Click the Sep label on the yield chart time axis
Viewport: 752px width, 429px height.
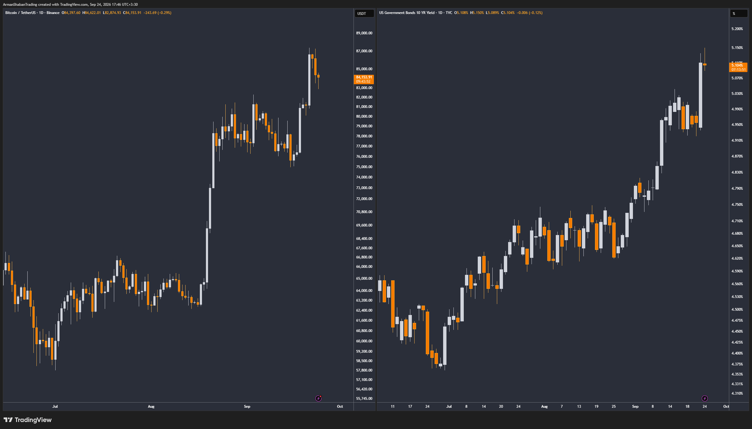(x=635, y=406)
